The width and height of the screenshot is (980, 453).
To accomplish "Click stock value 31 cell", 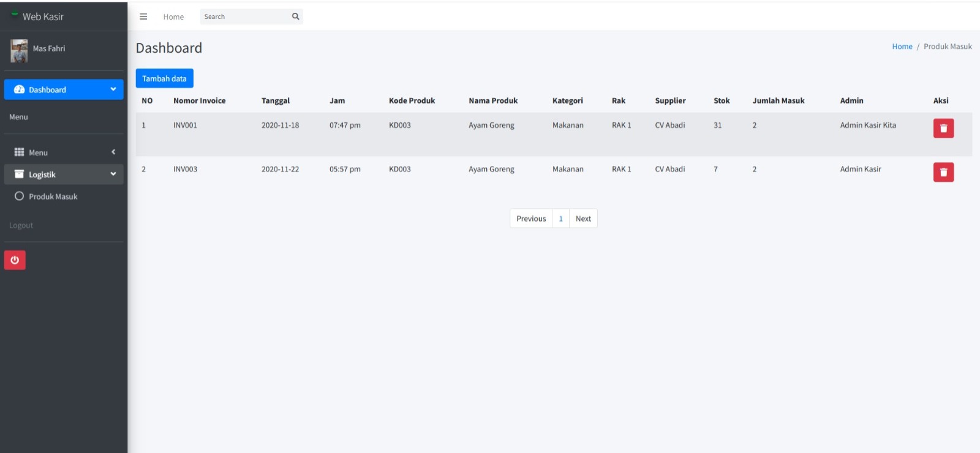I will (x=717, y=125).
